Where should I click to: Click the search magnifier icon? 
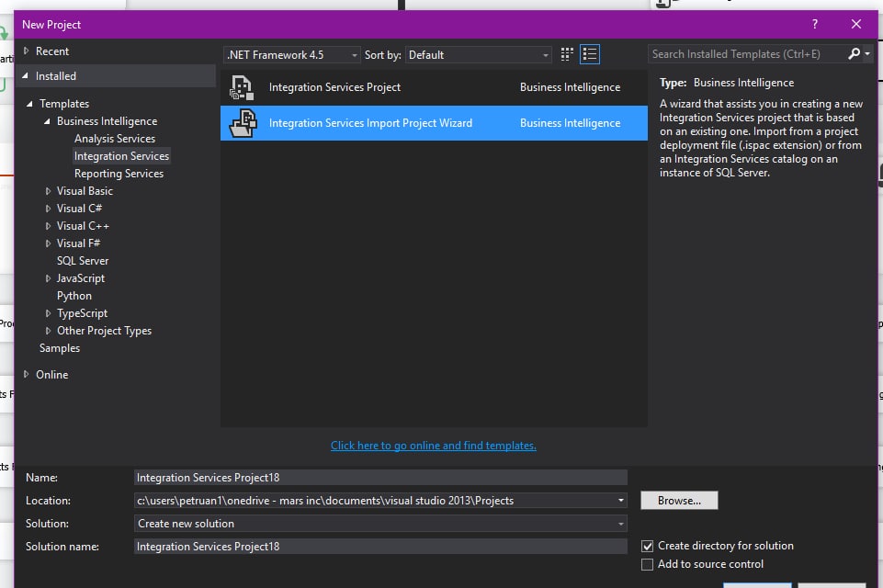854,53
